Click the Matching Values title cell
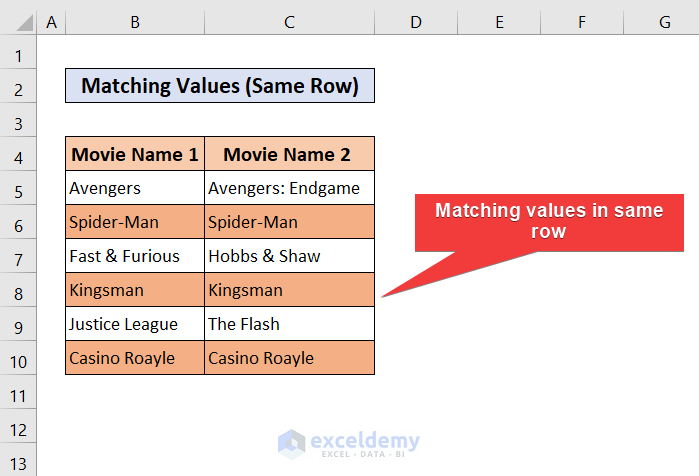Viewport: 699px width, 476px height. click(x=220, y=86)
